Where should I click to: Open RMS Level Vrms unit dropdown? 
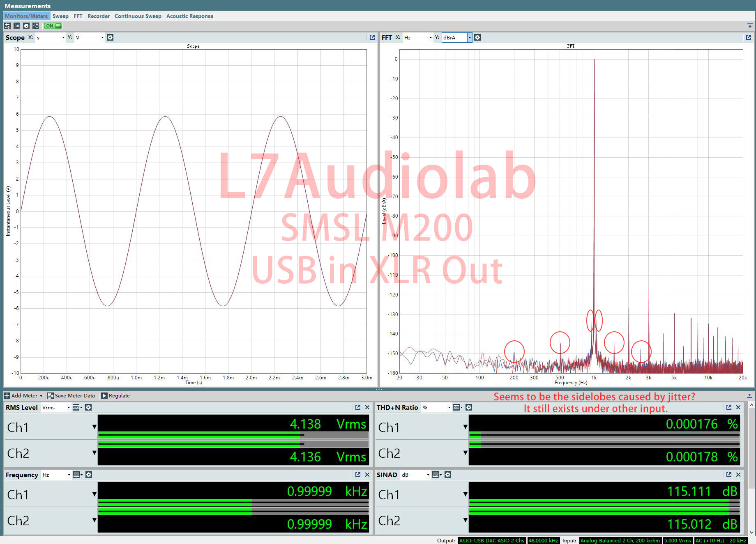[x=56, y=407]
